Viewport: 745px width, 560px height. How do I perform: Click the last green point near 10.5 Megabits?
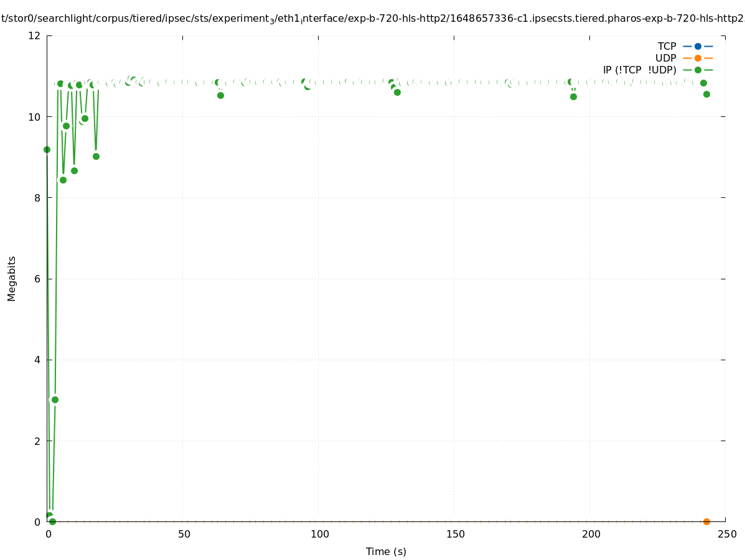pyautogui.click(x=706, y=94)
